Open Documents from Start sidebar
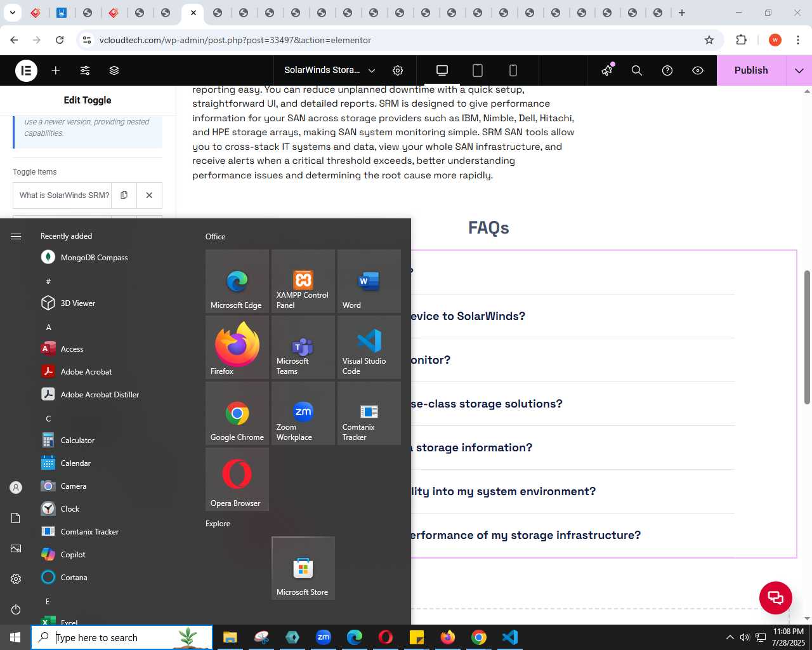The image size is (812, 650). [x=16, y=518]
